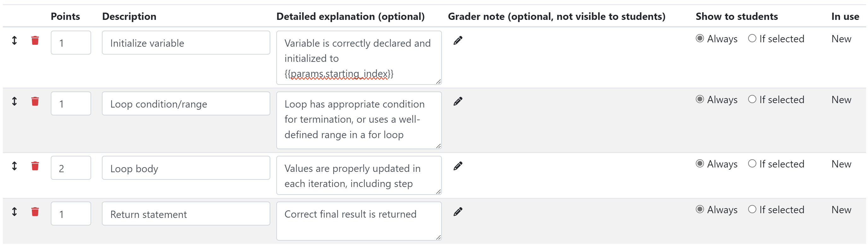The width and height of the screenshot is (868, 246).
Task: Click the Return statement description field
Action: click(186, 214)
